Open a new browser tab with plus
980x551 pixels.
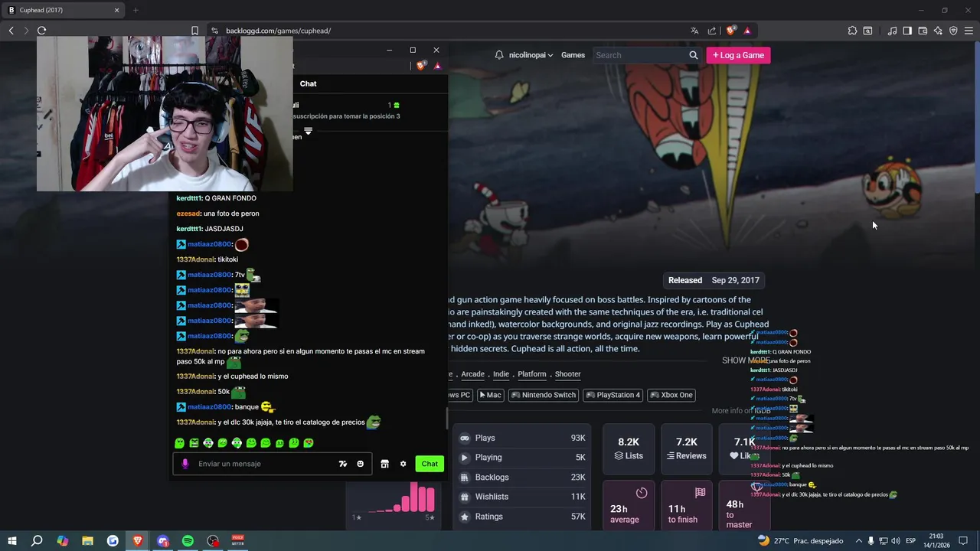[136, 10]
